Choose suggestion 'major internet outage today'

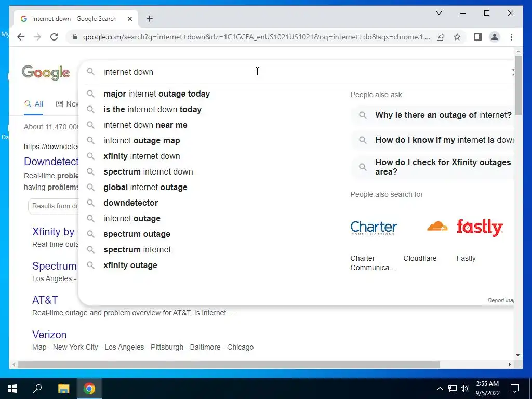coord(156,94)
